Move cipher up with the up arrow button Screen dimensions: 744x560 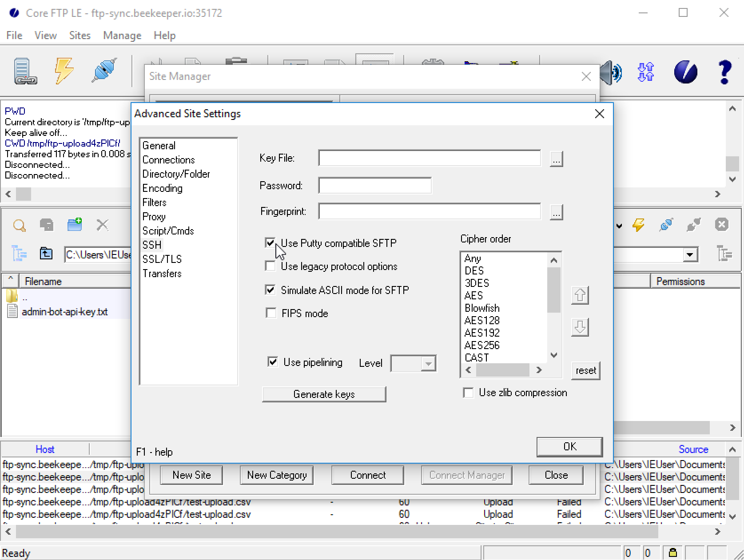580,295
